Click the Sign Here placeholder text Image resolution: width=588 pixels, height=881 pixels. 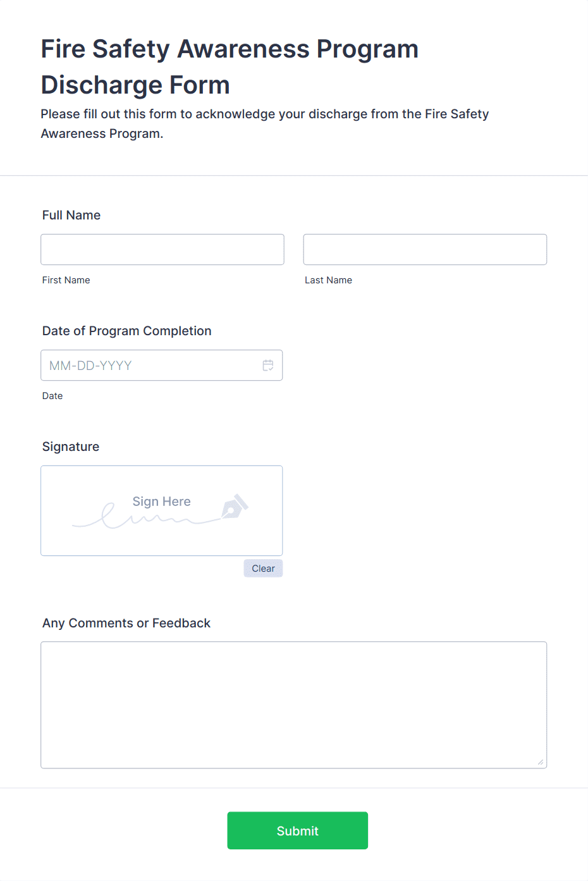[162, 502]
